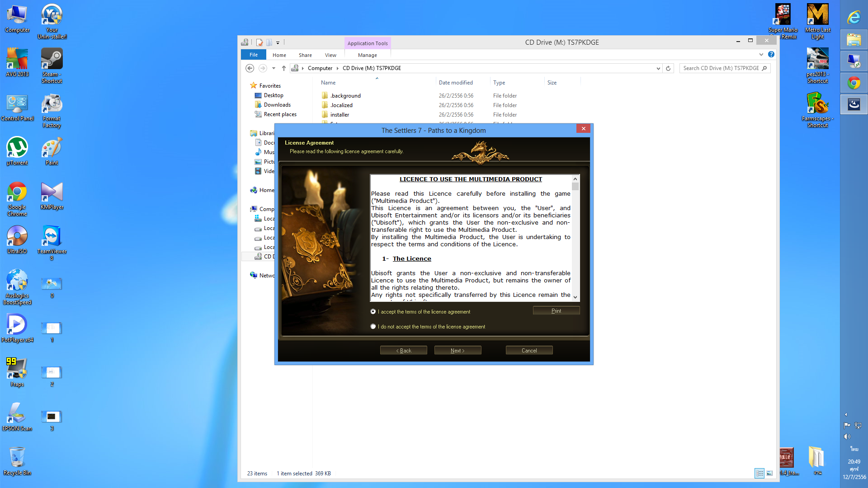Screen dimensions: 868x488
Task: Select I do not accept the license terms
Action: point(373,327)
